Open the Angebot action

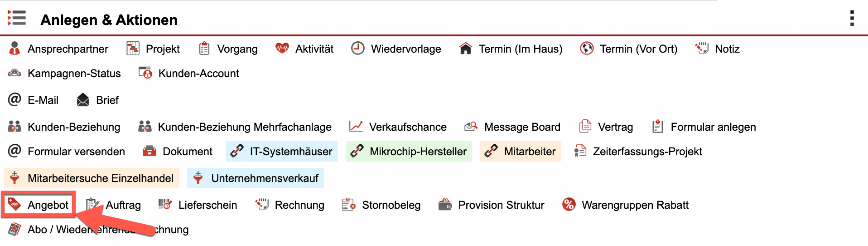[48, 205]
